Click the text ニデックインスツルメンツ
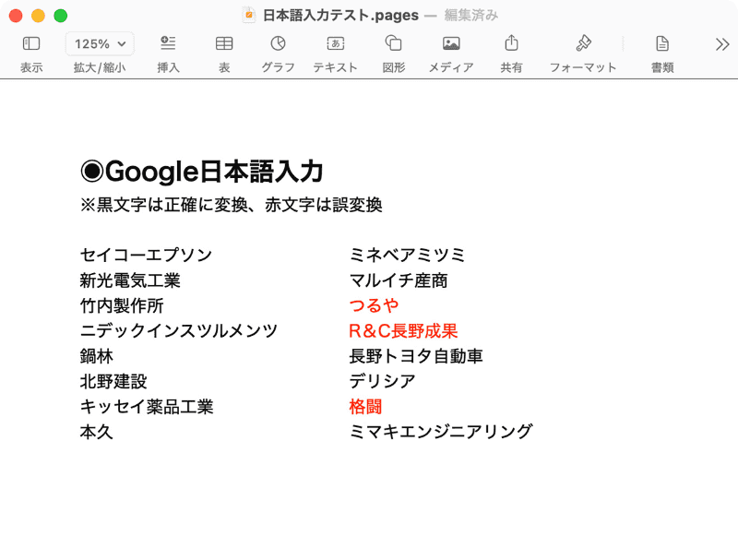 coord(179,331)
